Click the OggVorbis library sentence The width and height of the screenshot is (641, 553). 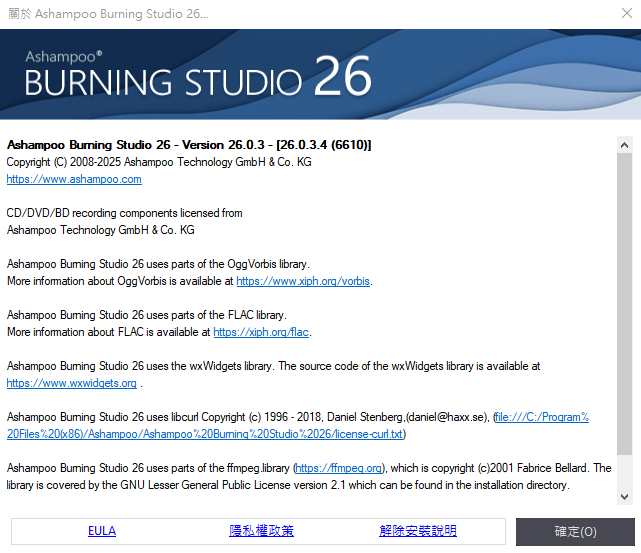click(158, 264)
